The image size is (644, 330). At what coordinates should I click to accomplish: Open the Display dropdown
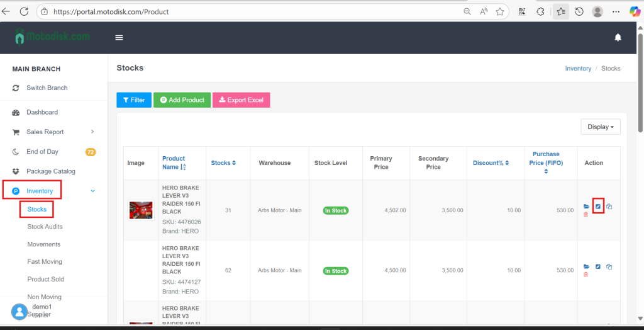pyautogui.click(x=600, y=127)
